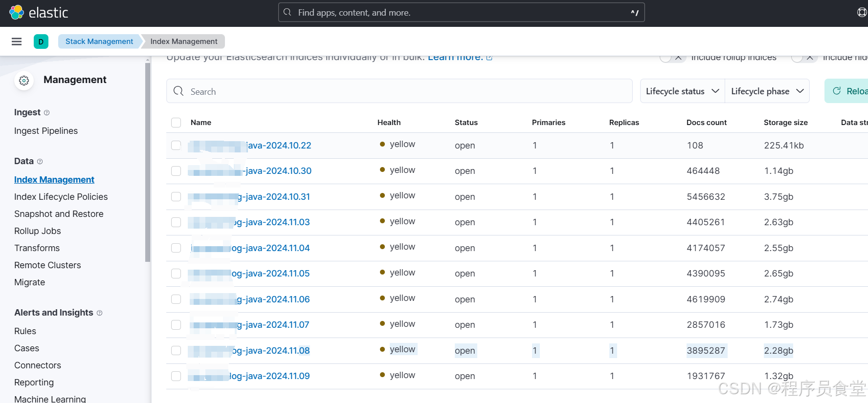Click the sidebar vertical scrollbar
Viewport: 868px width, 403px height.
pos(148,163)
